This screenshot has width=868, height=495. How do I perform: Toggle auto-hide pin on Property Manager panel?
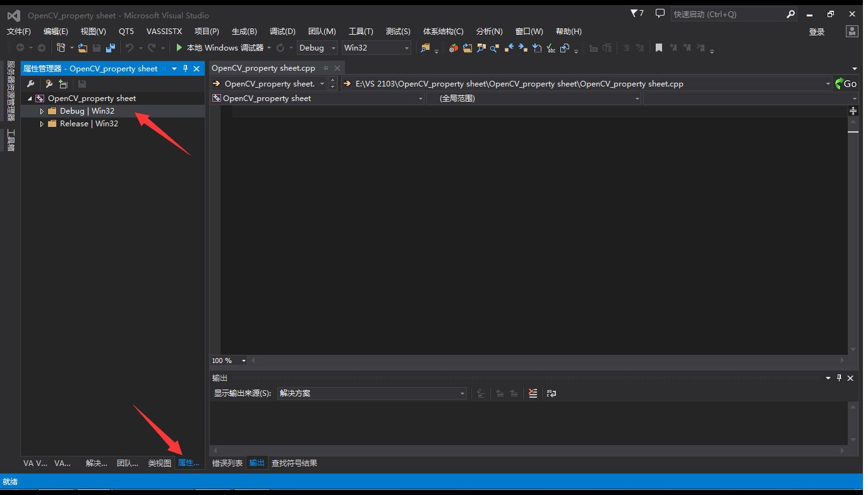click(x=185, y=68)
